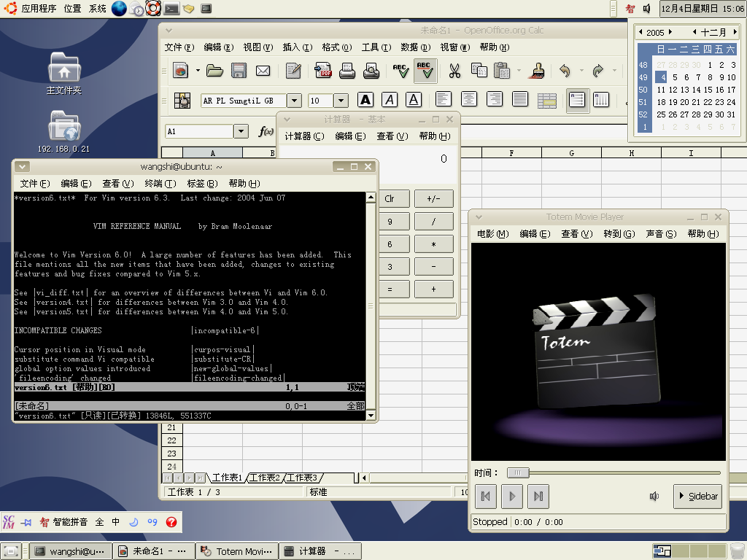Open the terminal 终端(T) menu

click(x=160, y=183)
